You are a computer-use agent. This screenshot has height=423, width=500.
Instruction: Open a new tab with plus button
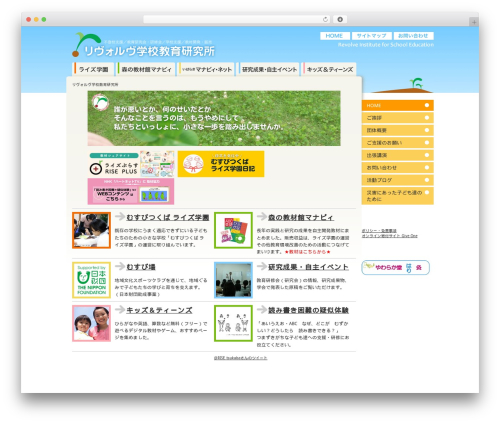click(x=474, y=22)
